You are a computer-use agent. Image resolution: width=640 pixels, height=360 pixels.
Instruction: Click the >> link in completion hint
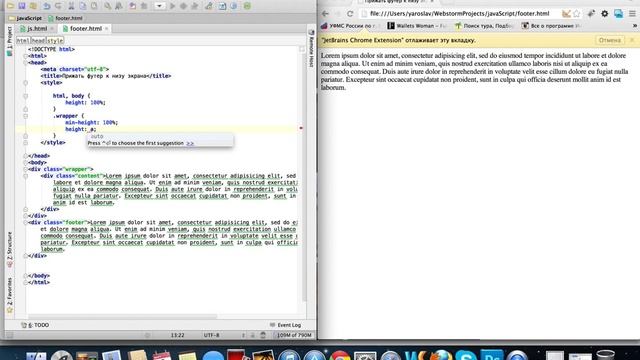(190, 143)
